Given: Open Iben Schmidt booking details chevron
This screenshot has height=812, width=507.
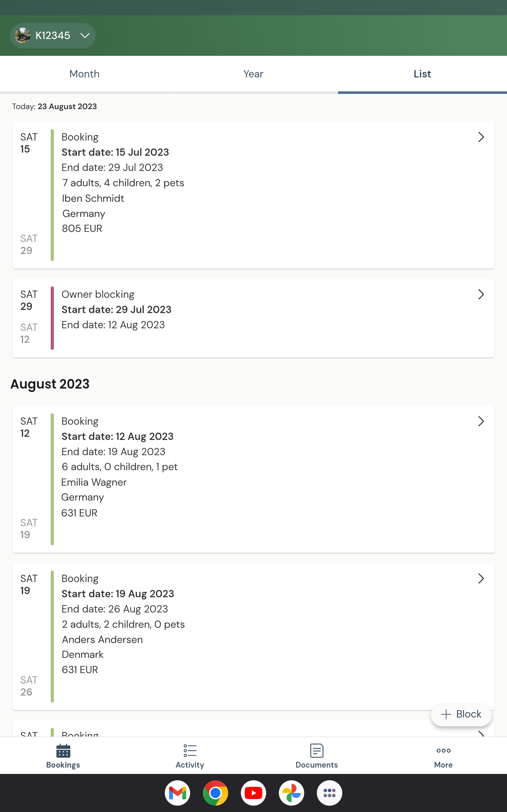Looking at the screenshot, I should coord(481,137).
